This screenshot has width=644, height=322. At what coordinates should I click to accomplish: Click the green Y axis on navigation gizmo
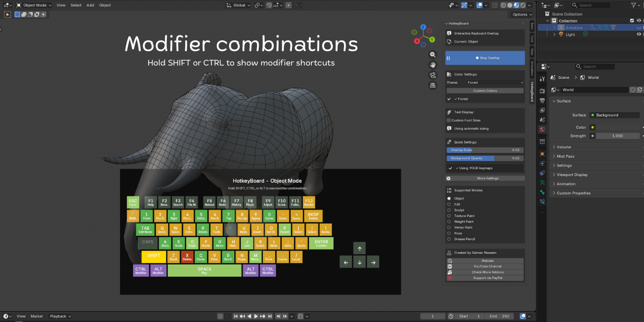coord(431,39)
